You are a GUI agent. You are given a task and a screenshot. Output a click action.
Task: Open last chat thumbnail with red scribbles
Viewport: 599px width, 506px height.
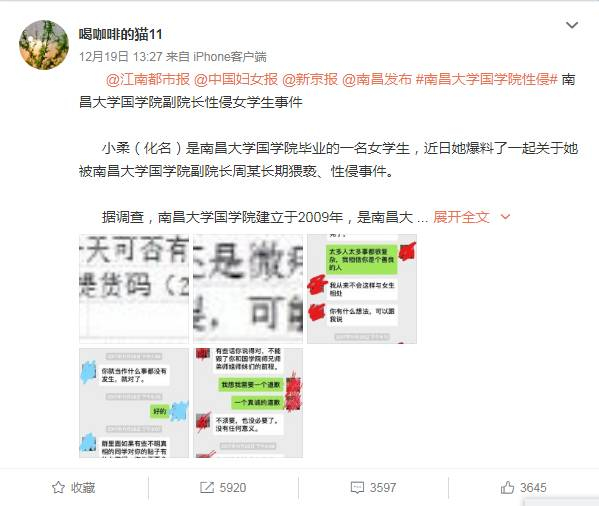(248, 403)
